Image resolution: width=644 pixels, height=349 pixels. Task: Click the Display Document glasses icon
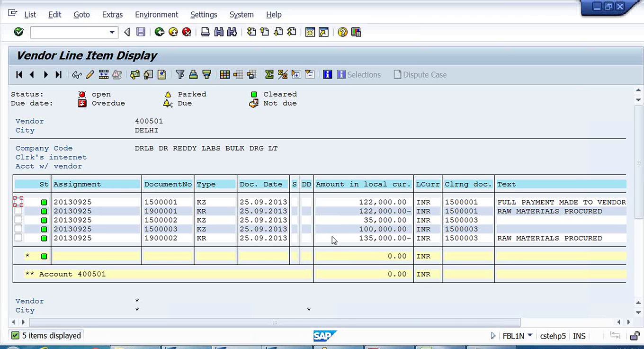[77, 74]
